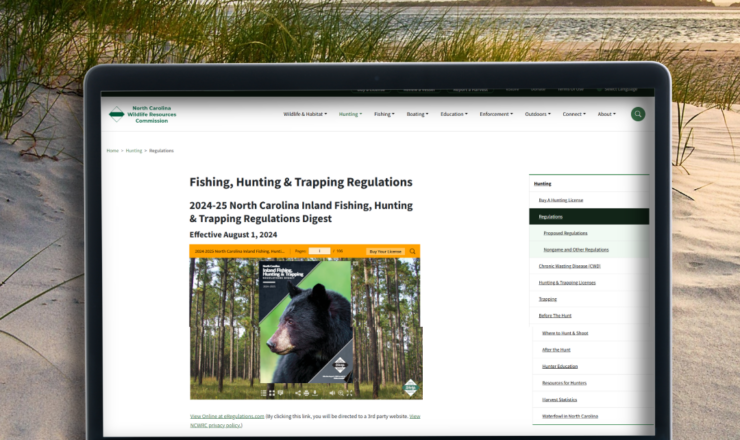Open the notes icon in viewer toolbar
This screenshot has width=740, height=440.
click(x=280, y=393)
